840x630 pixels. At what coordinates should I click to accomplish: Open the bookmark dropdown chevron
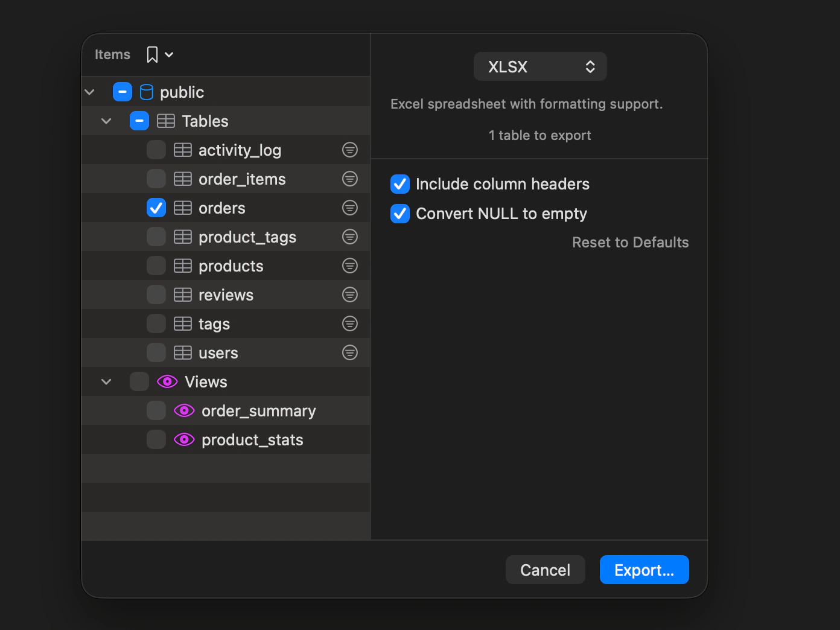169,55
